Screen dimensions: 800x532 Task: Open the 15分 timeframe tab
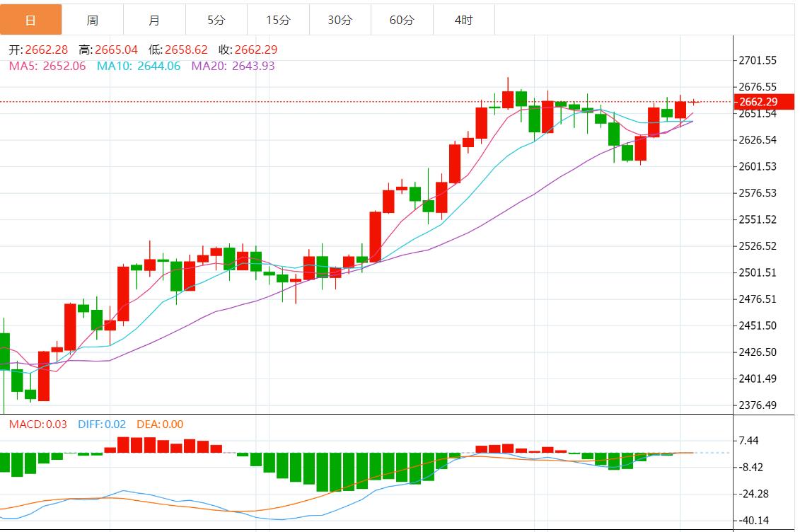coord(278,20)
